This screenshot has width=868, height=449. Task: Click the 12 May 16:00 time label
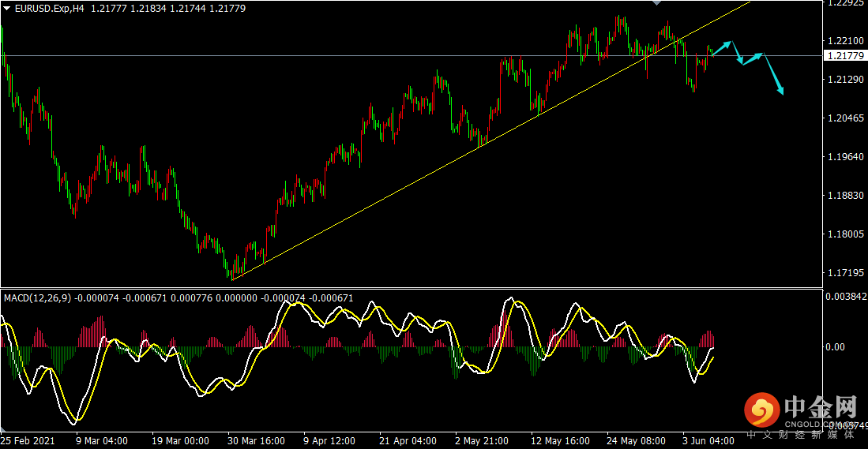560,441
